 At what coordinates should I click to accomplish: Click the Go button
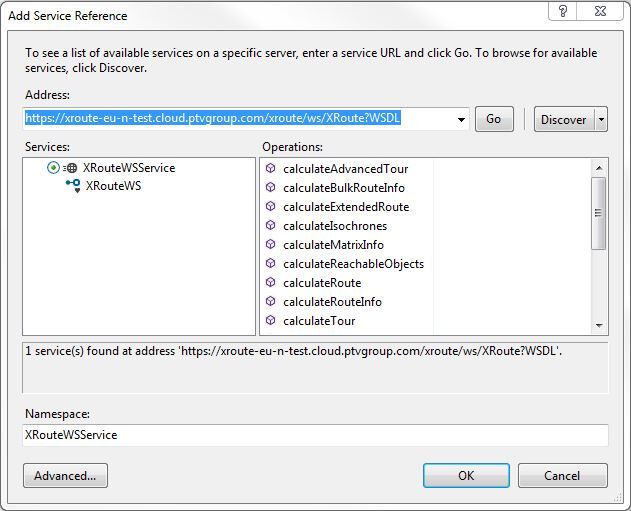pos(494,119)
